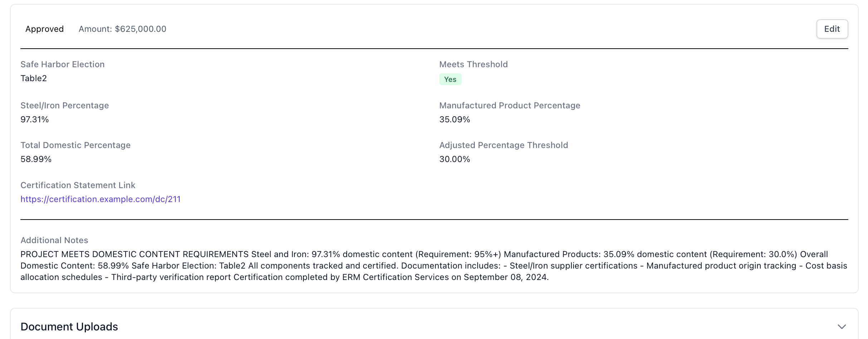Click the Adjusted Percentage Threshold label
The width and height of the screenshot is (868, 339).
tap(503, 145)
